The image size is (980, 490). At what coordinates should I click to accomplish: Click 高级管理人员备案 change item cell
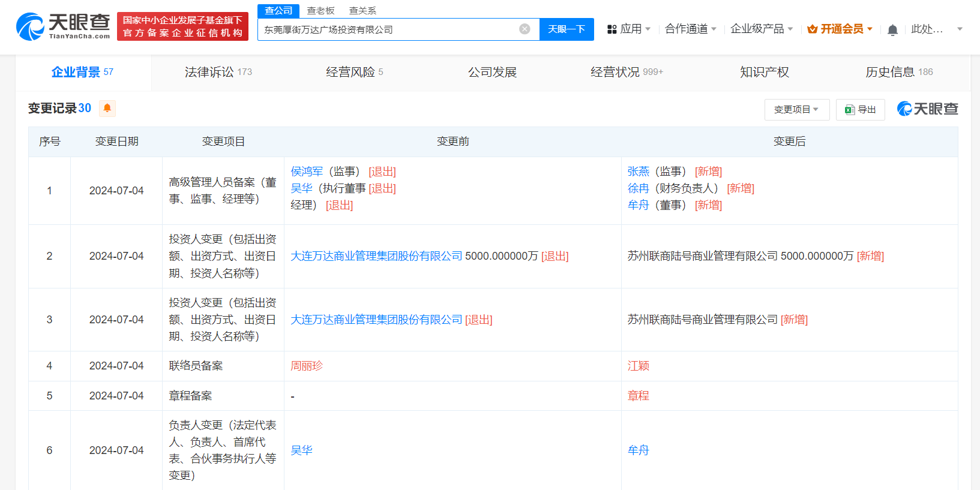(x=223, y=191)
